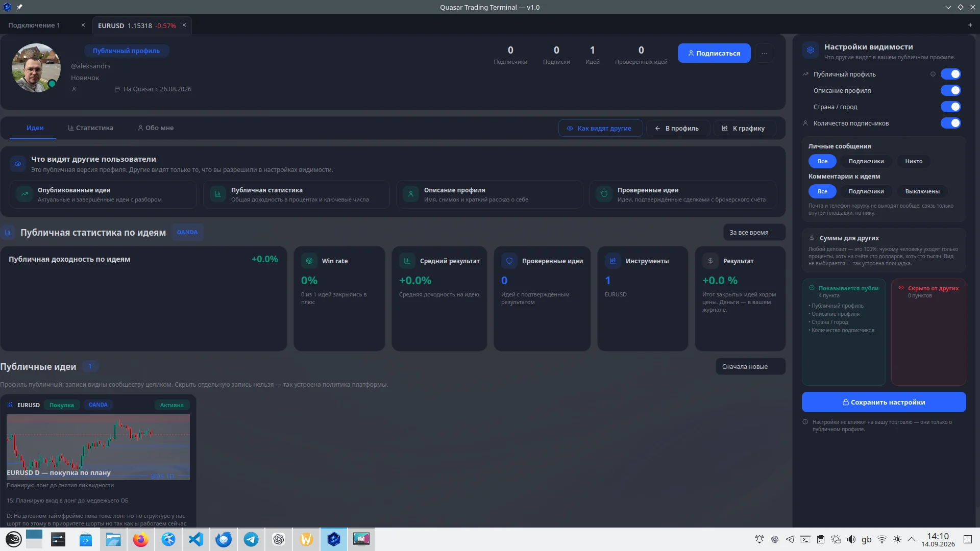Select Подписчики under Личные сообщения
This screenshot has width=980, height=551.
click(x=866, y=161)
